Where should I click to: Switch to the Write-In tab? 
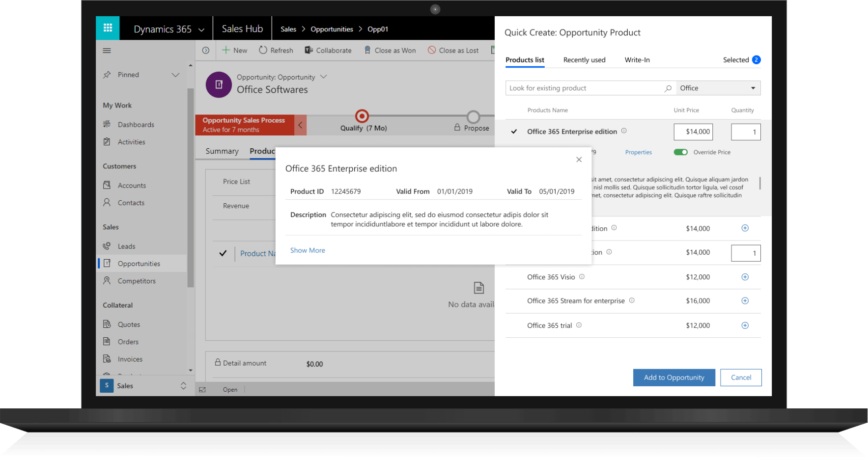[x=637, y=60]
